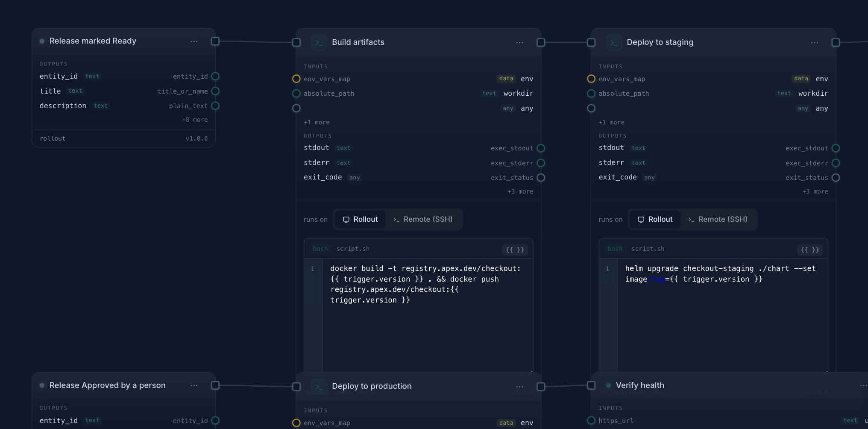Click entity_id port on Release Approved node

point(215,421)
